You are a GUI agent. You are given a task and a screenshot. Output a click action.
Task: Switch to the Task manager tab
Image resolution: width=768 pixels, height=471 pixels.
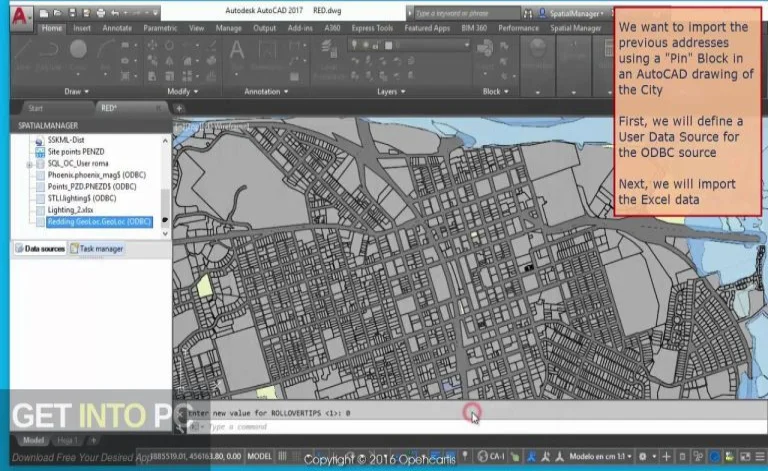[x=96, y=249]
